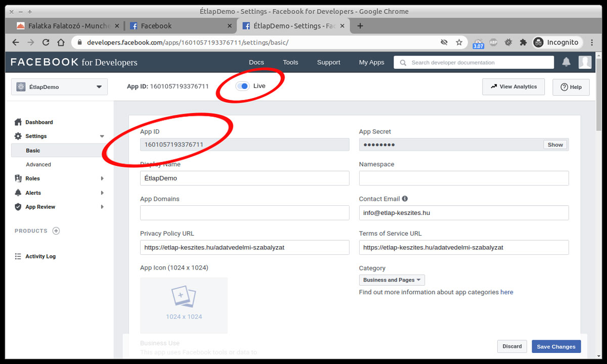The width and height of the screenshot is (607, 364).
Task: Open the Business and Pages category dropdown
Action: [x=392, y=280]
